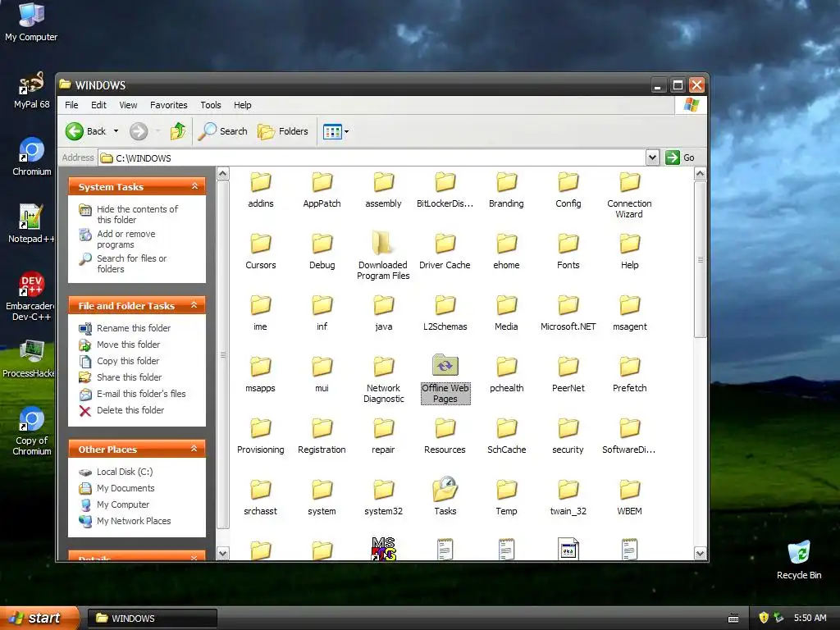
Task: Select the Notepad++ desktop icon
Action: 32,224
